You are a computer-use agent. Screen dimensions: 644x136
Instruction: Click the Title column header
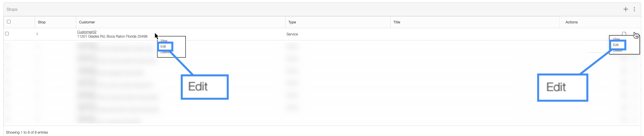(396, 22)
